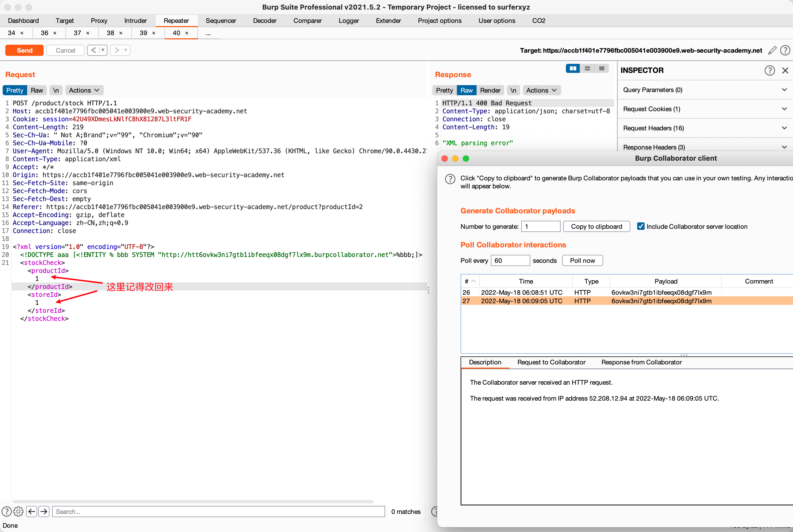The image size is (793, 532).
Task: Close Repeater tab 39
Action: [x=154, y=33]
